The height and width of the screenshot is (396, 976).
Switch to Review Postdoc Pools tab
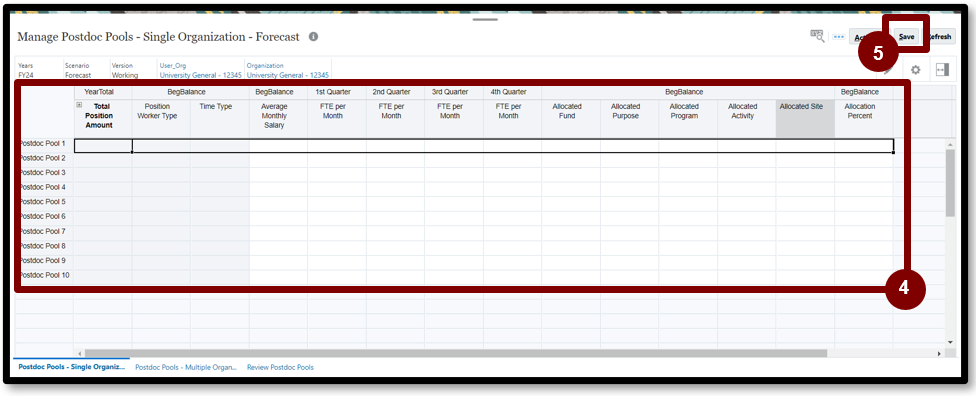(280, 367)
